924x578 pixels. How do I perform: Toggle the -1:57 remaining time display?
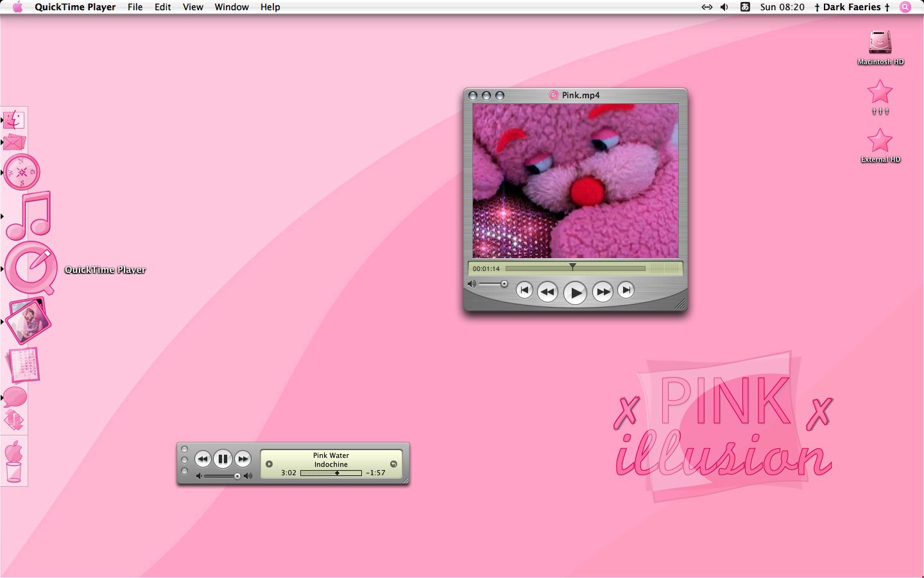click(375, 473)
